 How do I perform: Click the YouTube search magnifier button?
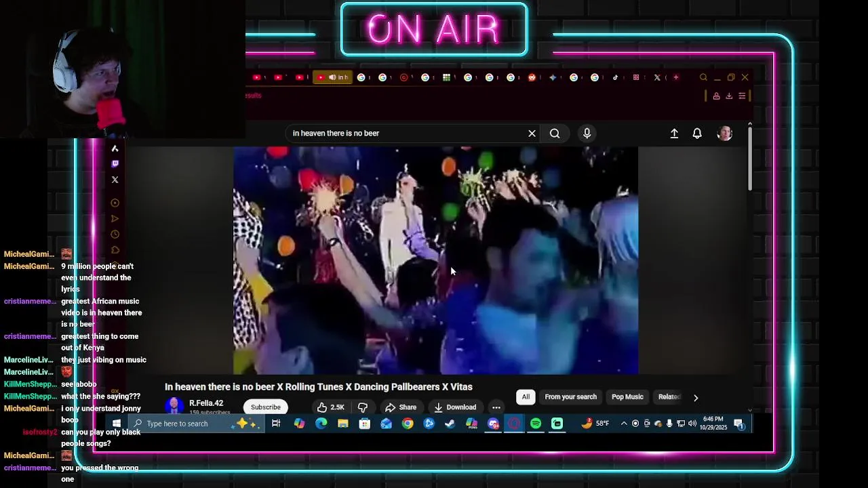coord(555,134)
